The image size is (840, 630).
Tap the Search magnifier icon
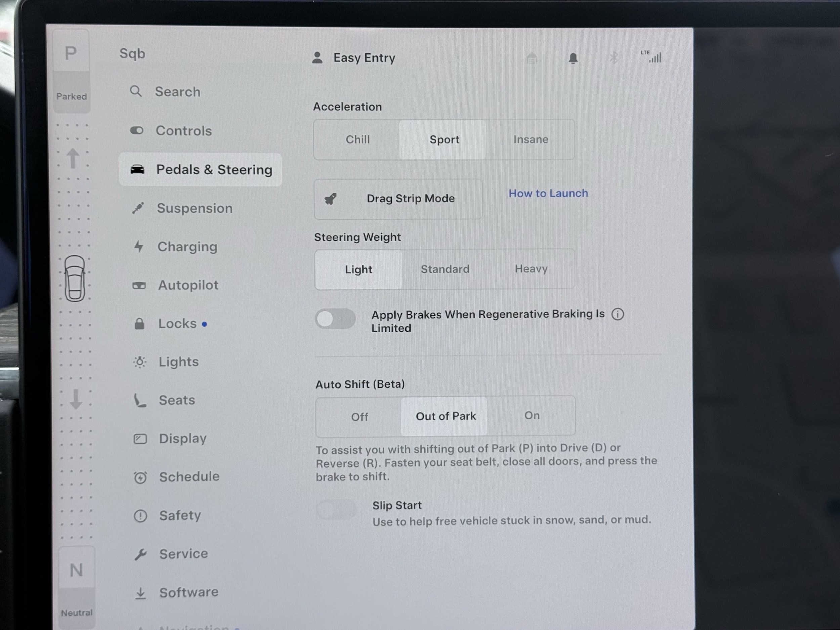tap(135, 91)
